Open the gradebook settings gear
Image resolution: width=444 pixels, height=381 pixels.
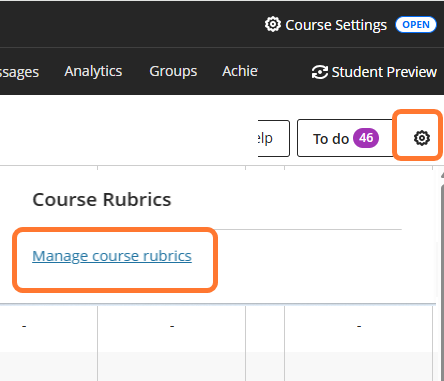coord(422,138)
